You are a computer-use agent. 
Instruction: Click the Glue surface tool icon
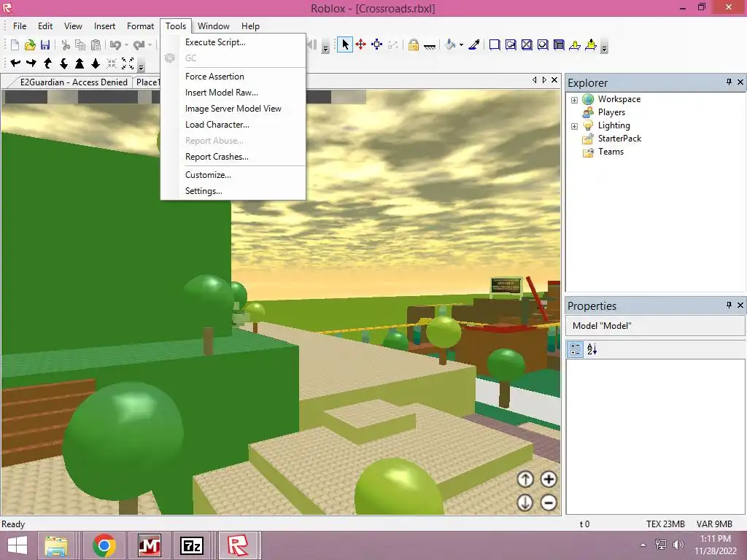click(x=511, y=44)
